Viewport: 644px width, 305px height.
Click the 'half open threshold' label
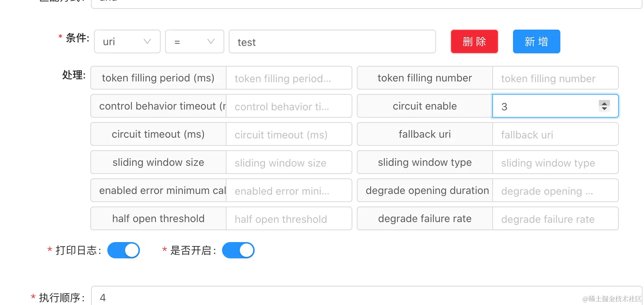click(x=158, y=219)
